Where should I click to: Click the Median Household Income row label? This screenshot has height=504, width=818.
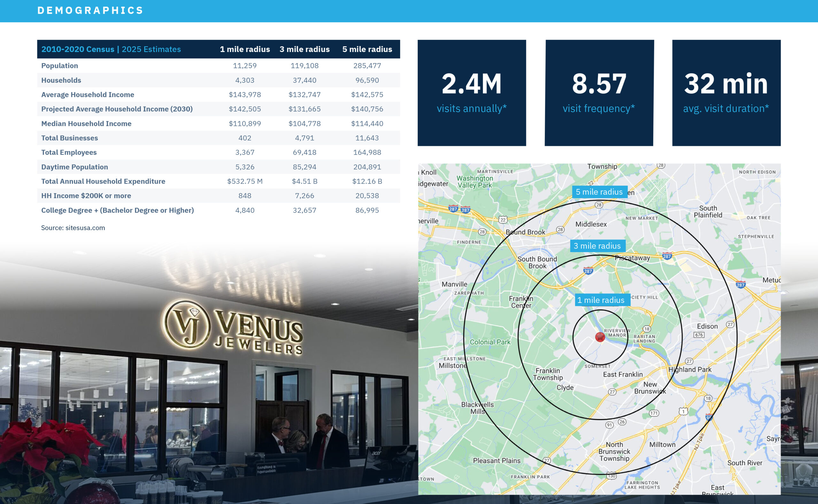(x=86, y=124)
